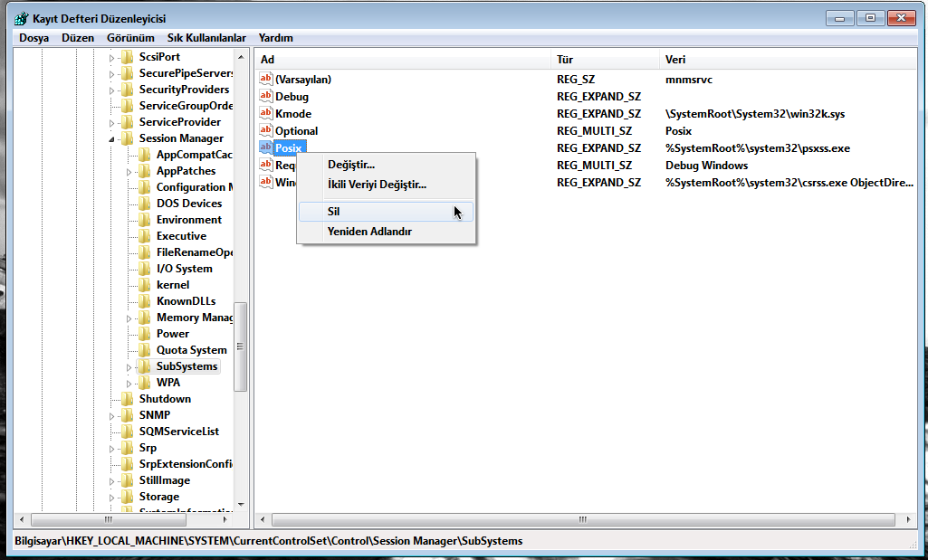Click the SQMServiceList folder icon
The width and height of the screenshot is (928, 560).
pyautogui.click(x=128, y=432)
